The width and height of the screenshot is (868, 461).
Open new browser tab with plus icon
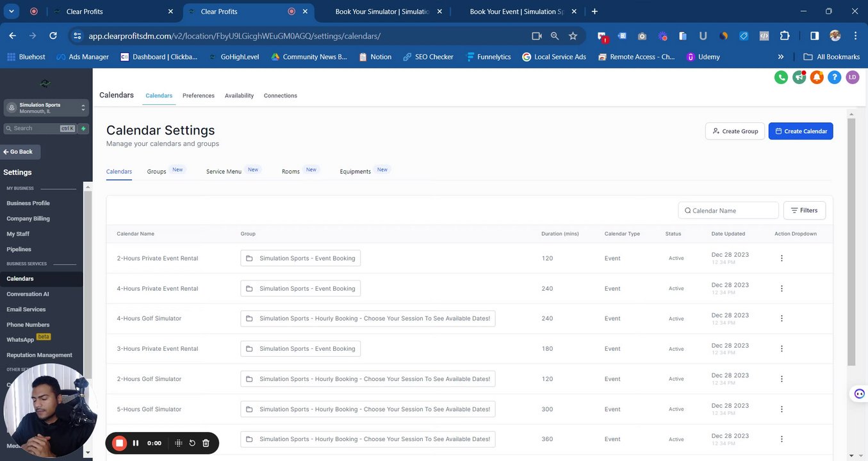coord(594,12)
